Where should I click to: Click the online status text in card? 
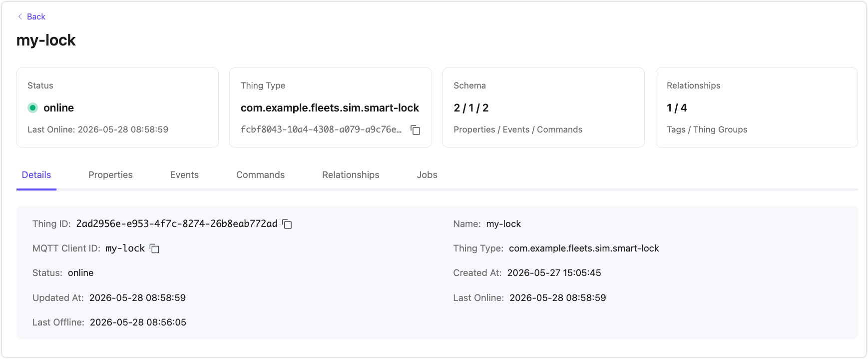pos(58,107)
